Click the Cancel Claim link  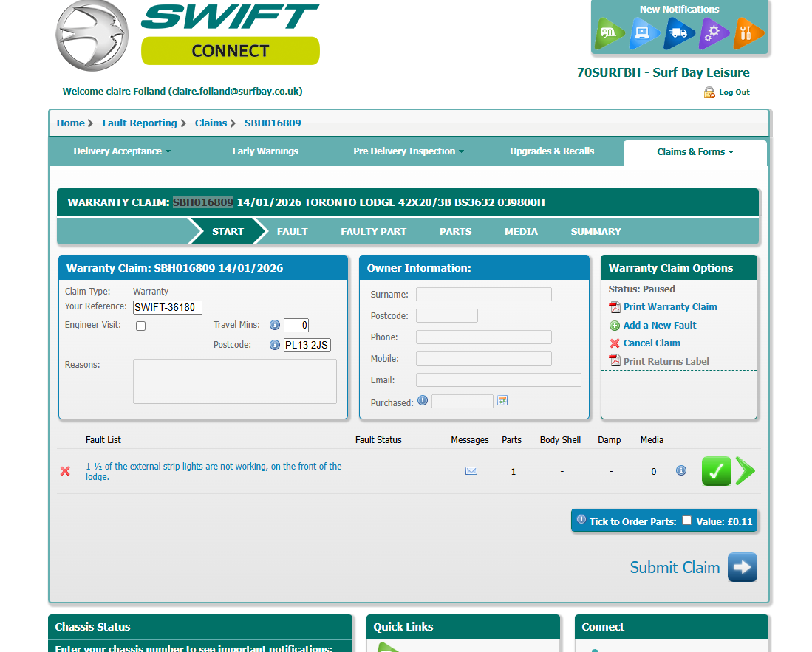click(651, 343)
